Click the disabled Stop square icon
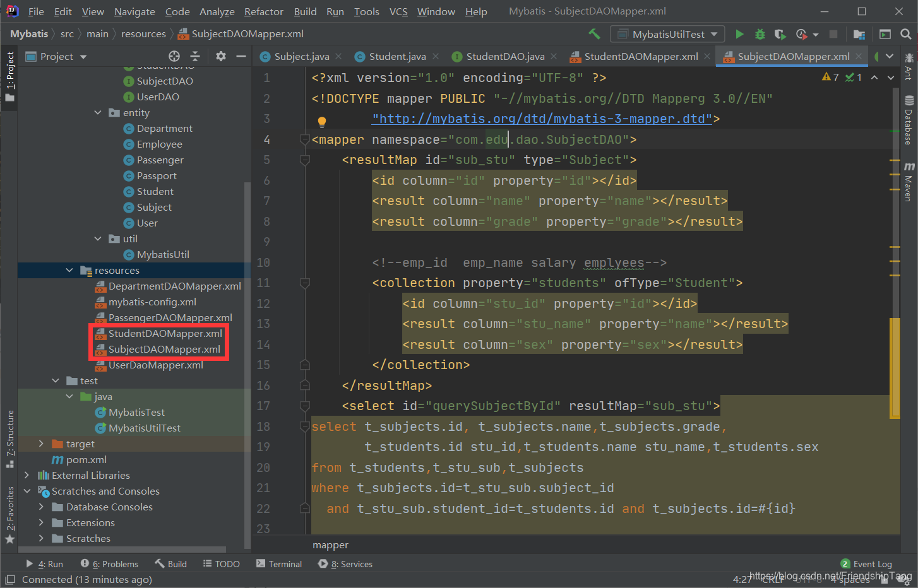918x588 pixels. coord(833,34)
